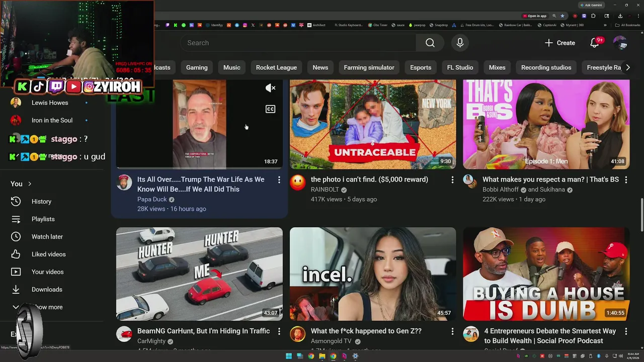The height and width of the screenshot is (362, 644).
Task: Focus the YouTube search field
Action: click(298, 43)
